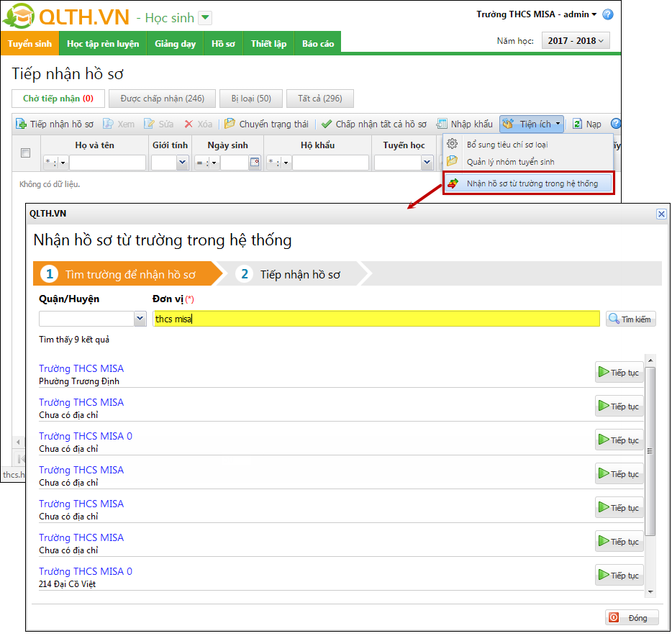The width and height of the screenshot is (672, 636).
Task: Choose Nhận hồ sơ từ trường trong hệ thống
Action: [528, 183]
